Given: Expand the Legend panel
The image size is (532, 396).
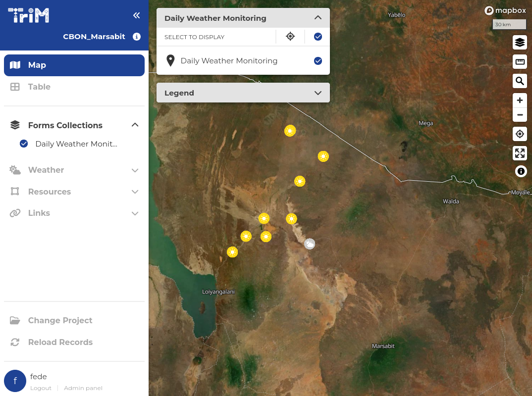Looking at the screenshot, I should coord(318,93).
